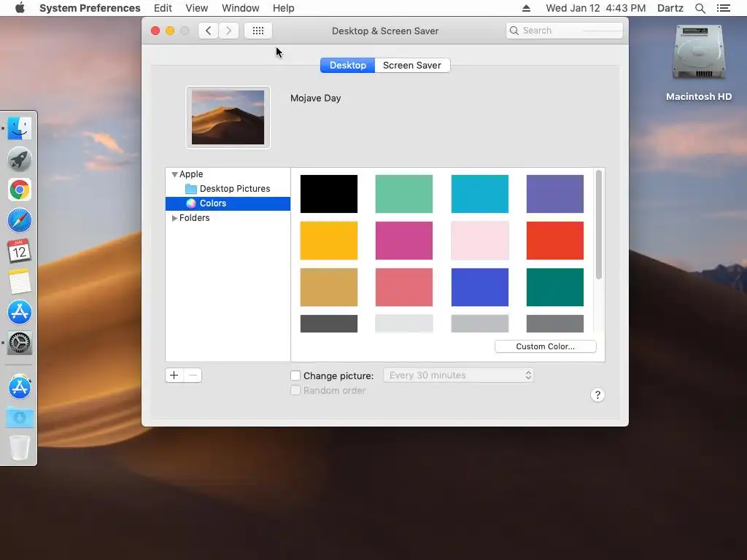Open the View menu
747x560 pixels.
(x=197, y=8)
